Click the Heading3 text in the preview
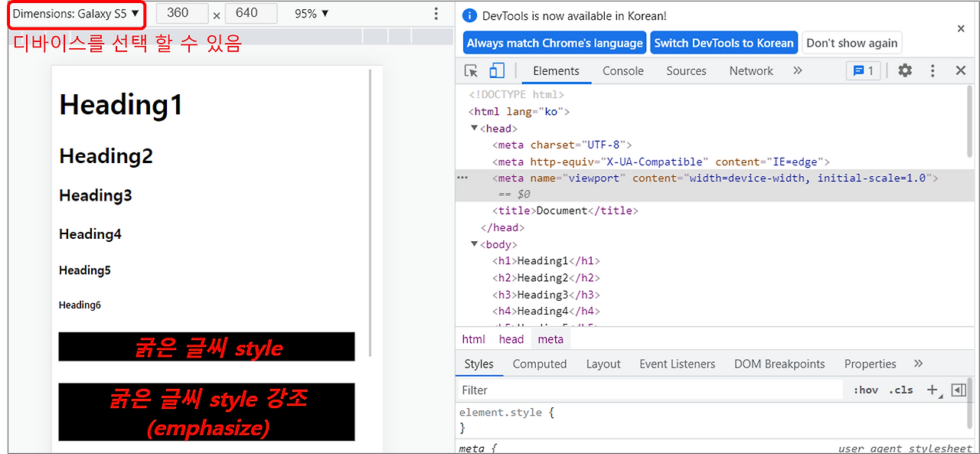 pos(96,195)
